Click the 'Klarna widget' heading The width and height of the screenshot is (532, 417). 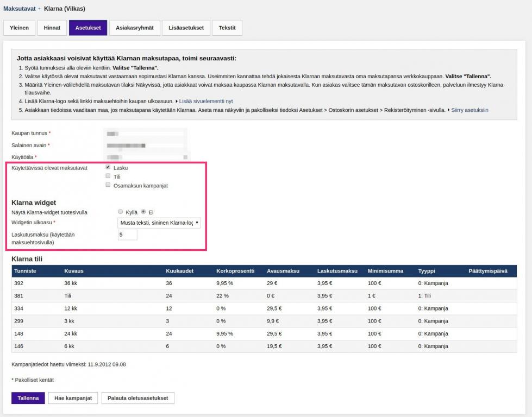pos(34,203)
